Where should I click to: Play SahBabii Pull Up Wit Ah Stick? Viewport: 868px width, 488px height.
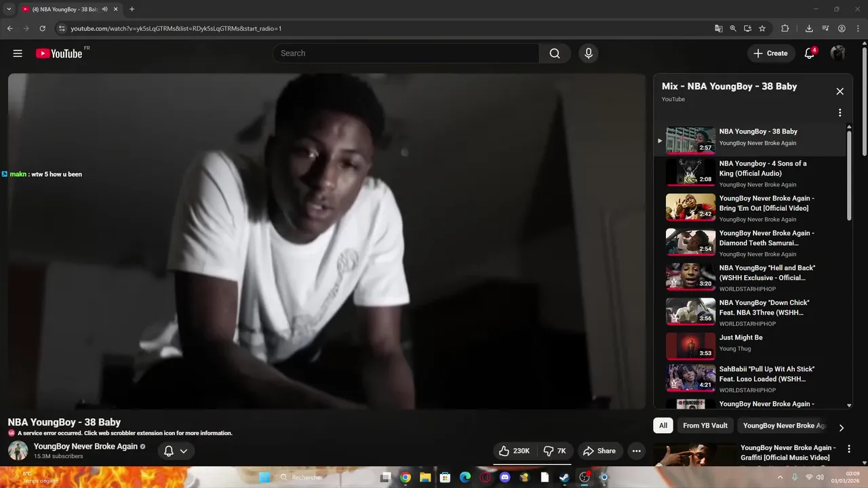(x=751, y=379)
